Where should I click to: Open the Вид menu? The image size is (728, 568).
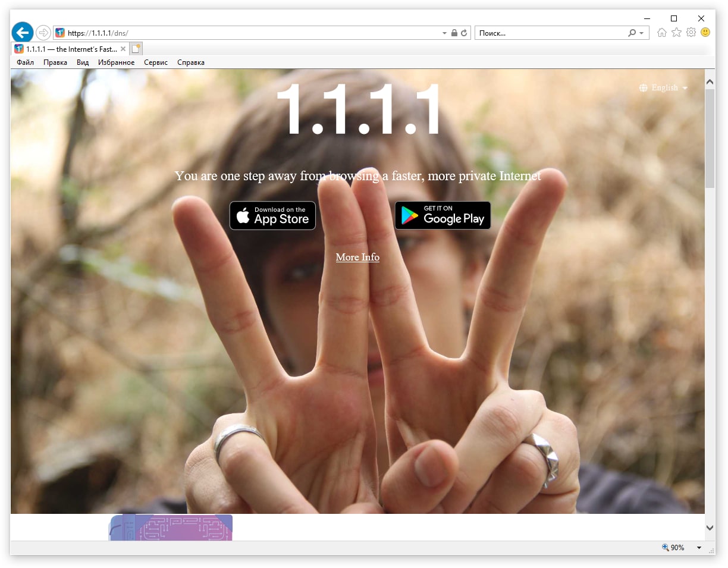click(x=83, y=62)
